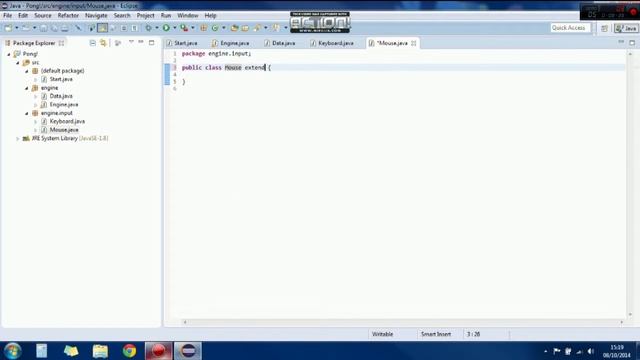The width and height of the screenshot is (640, 360).
Task: Click the Quick Access search field
Action: click(570, 28)
